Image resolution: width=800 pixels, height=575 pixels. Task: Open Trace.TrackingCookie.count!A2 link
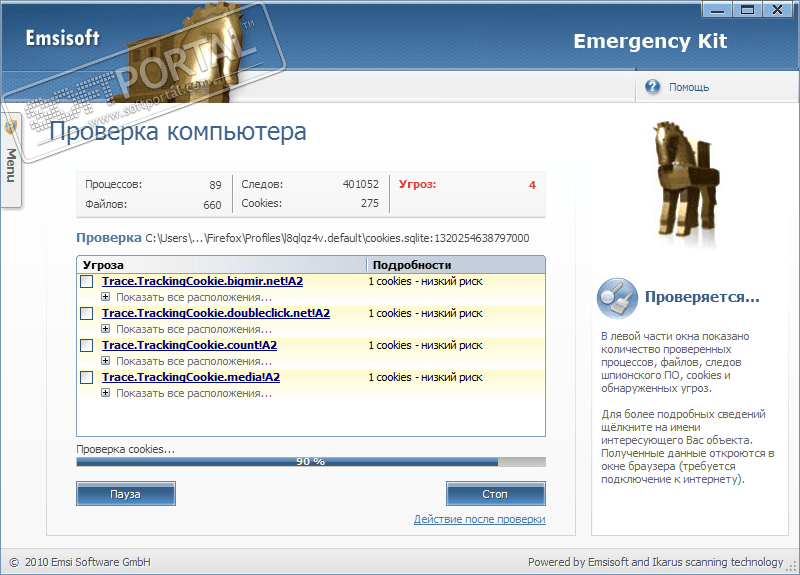coord(189,345)
